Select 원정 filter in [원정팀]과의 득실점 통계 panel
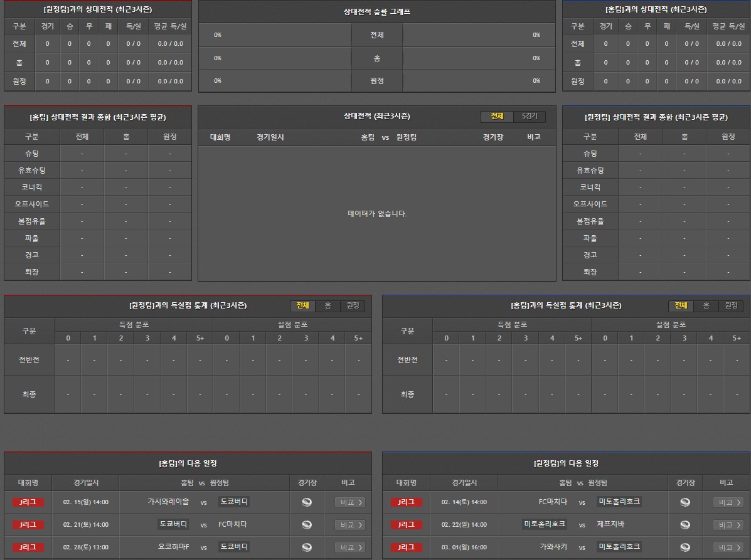751x560 pixels. (x=353, y=305)
